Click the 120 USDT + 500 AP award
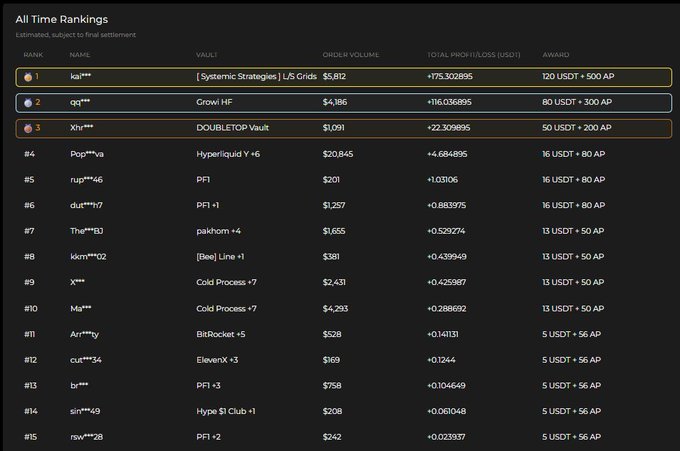 point(578,76)
